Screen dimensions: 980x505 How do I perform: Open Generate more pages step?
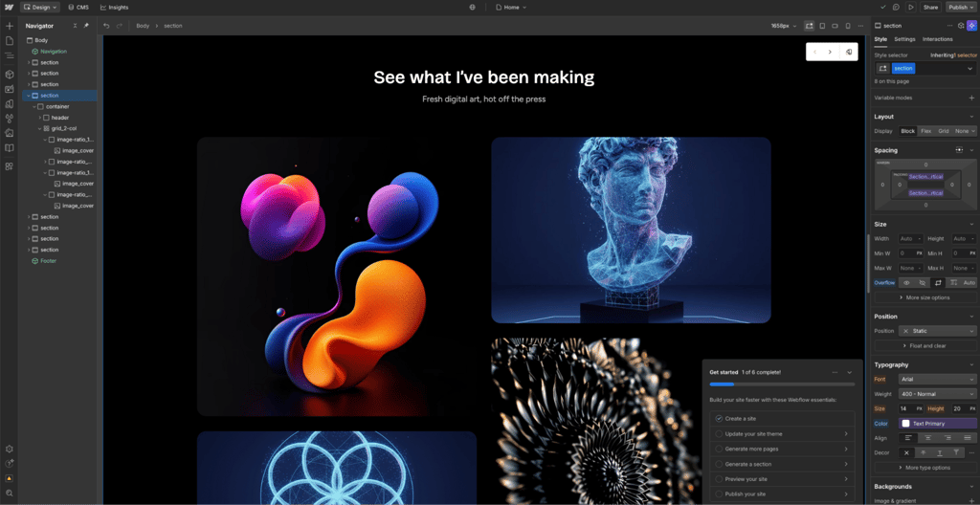pyautogui.click(x=782, y=449)
